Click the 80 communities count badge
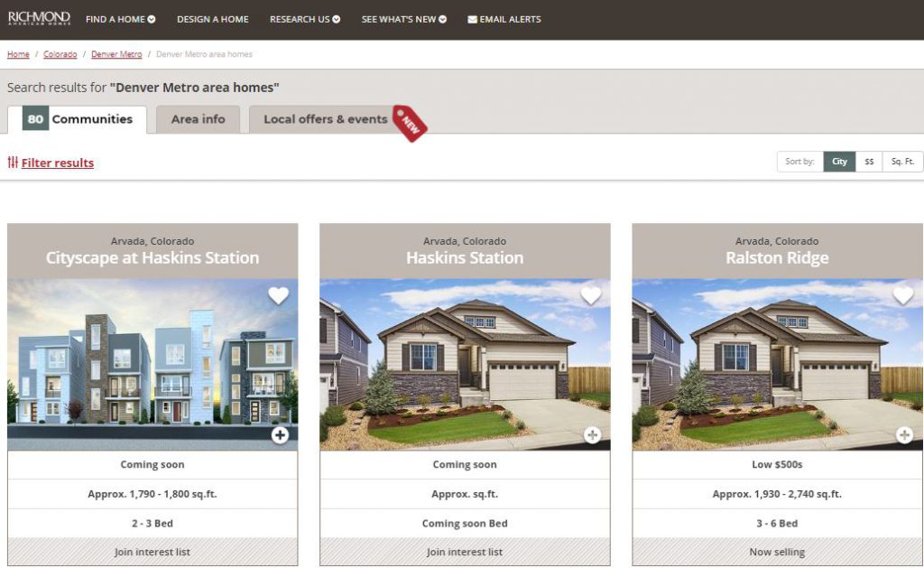 [x=35, y=118]
